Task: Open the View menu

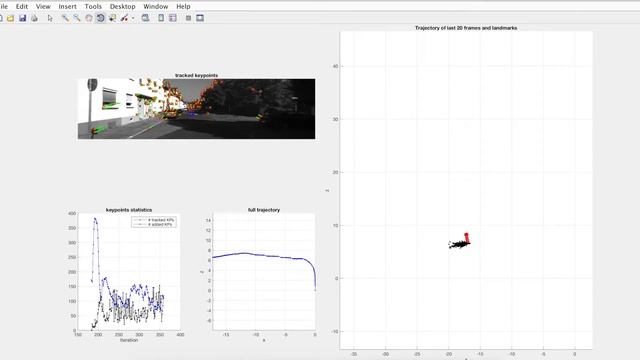Action: [x=43, y=7]
